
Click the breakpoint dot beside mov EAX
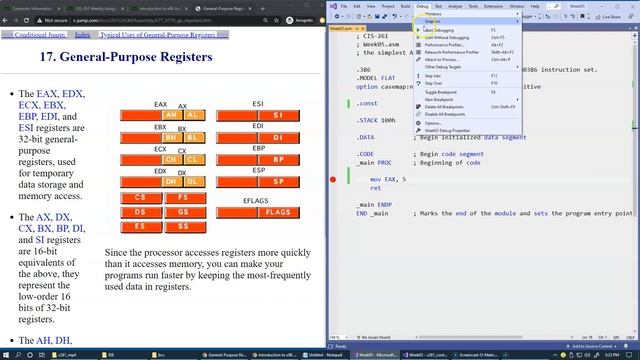(333, 179)
